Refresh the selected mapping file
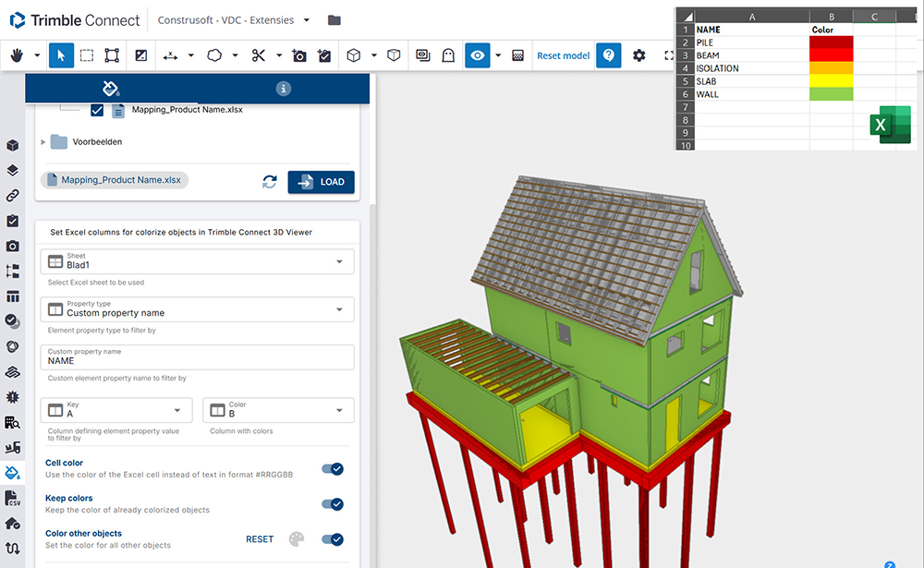The height and width of the screenshot is (568, 924). (269, 182)
